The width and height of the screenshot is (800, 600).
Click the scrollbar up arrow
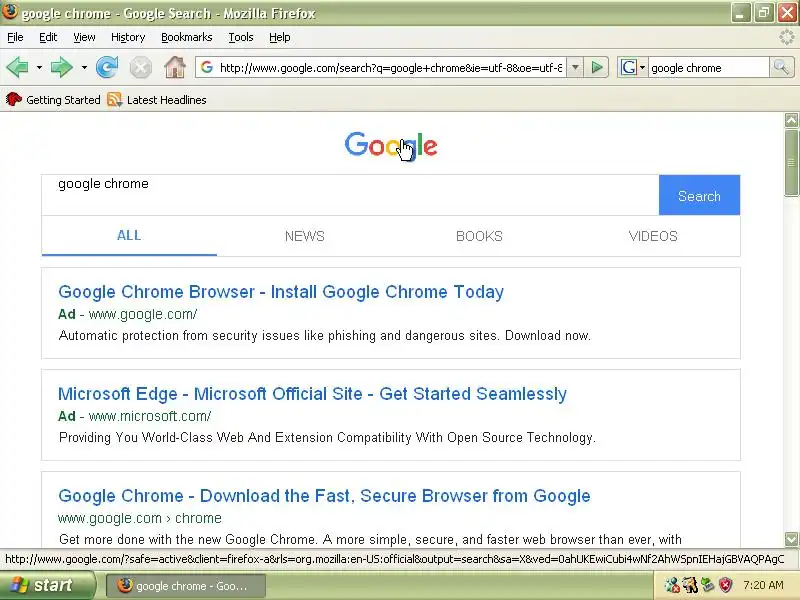coord(791,120)
